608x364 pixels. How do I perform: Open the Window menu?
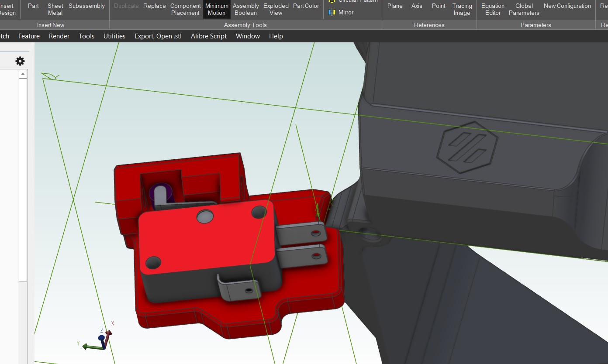click(248, 36)
